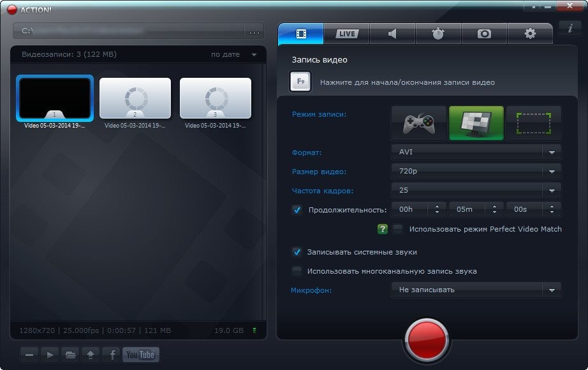This screenshot has width=588, height=370.
Task: Open the benchmark stopwatch tab
Action: (x=438, y=34)
